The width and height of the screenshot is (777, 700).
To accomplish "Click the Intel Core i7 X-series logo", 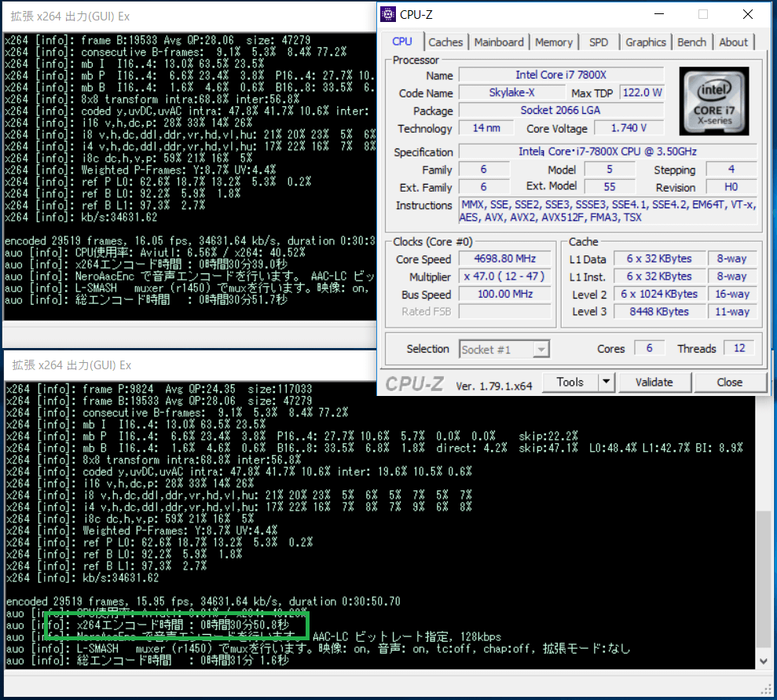I will 713,101.
